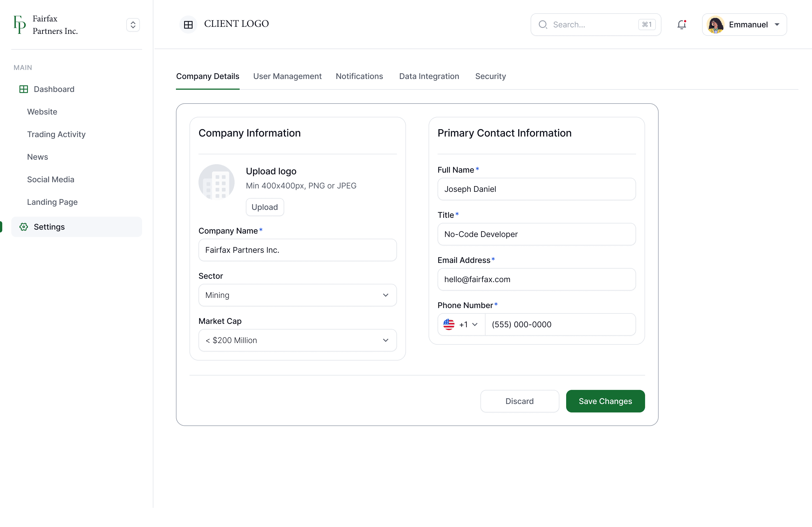Screen dimensions: 812x527
Task: Expand the company switcher chevrons
Action: point(133,25)
